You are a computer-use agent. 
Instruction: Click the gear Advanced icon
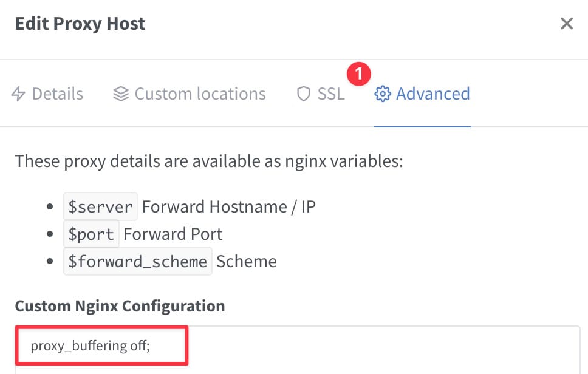point(383,93)
